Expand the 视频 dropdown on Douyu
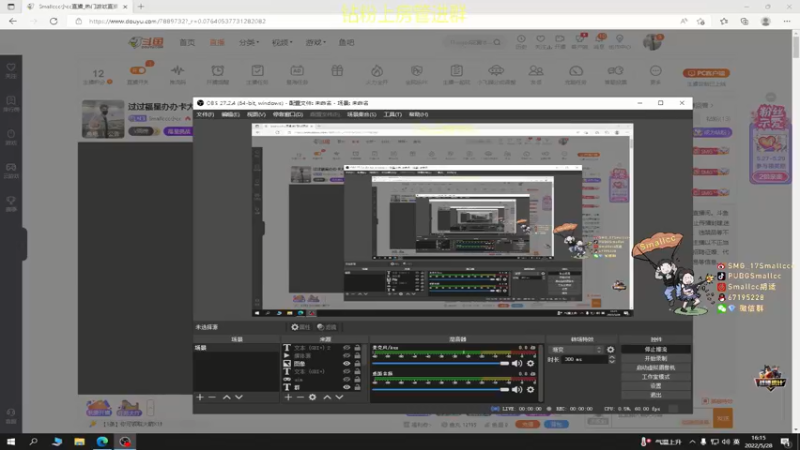800x450 pixels. 282,42
